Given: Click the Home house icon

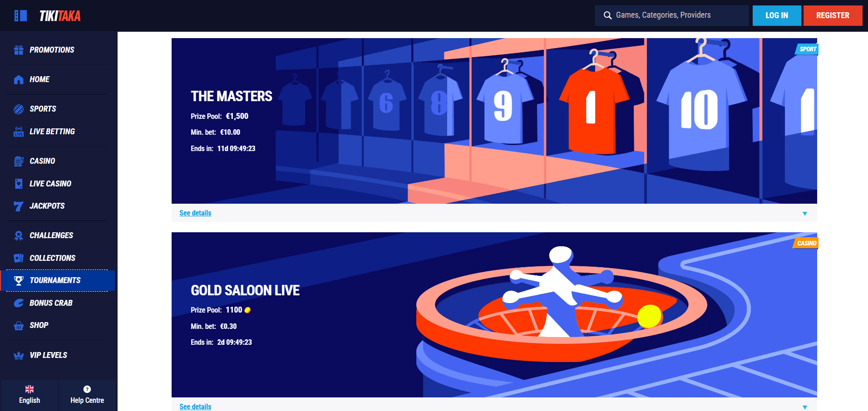Looking at the screenshot, I should (x=19, y=79).
